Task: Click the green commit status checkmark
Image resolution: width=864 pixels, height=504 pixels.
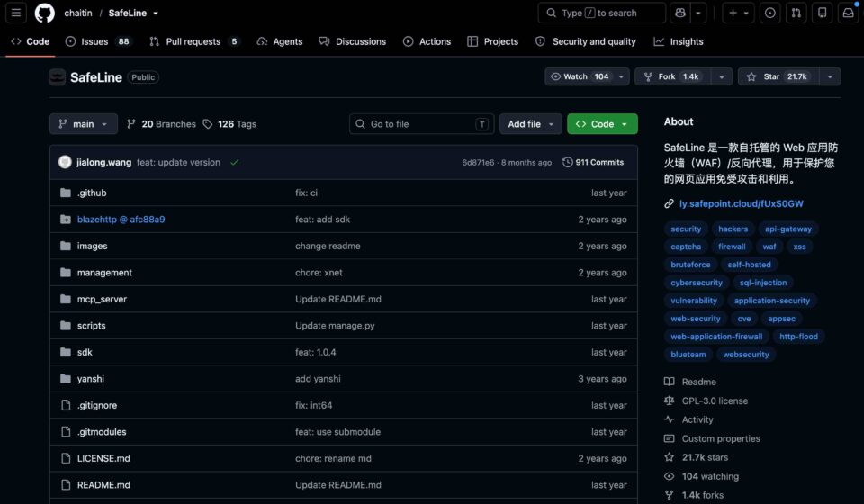Action: [x=235, y=163]
